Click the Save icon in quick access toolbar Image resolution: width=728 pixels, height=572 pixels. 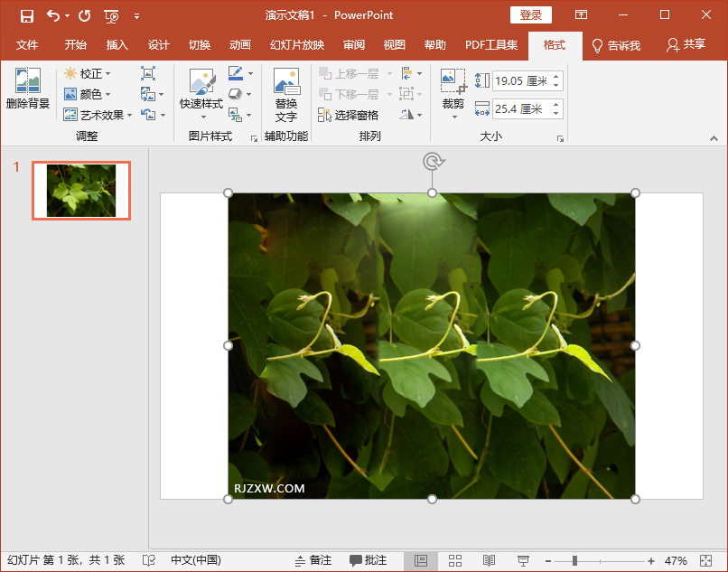[x=27, y=15]
